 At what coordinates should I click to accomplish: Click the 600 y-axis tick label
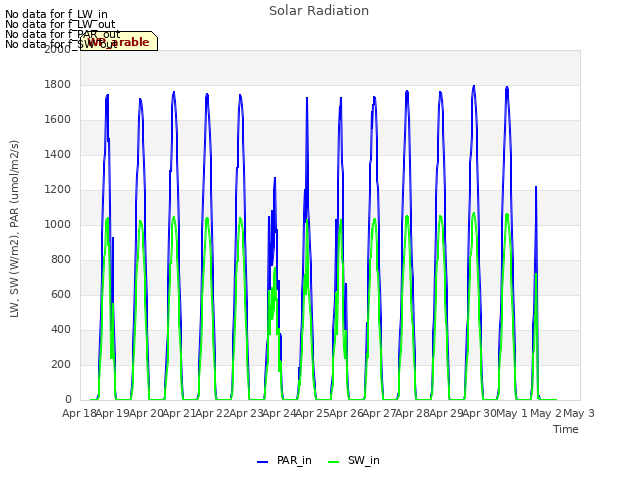coord(61,294)
